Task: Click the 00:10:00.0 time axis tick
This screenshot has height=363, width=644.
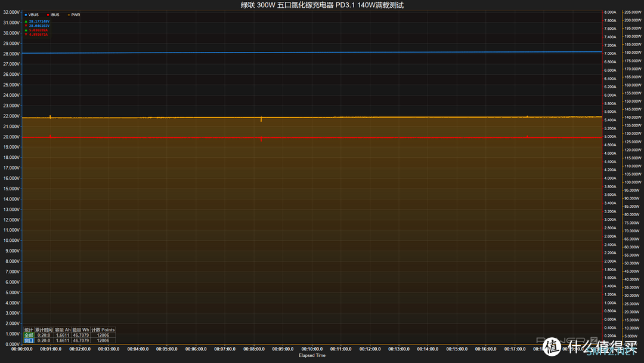Action: click(x=312, y=349)
